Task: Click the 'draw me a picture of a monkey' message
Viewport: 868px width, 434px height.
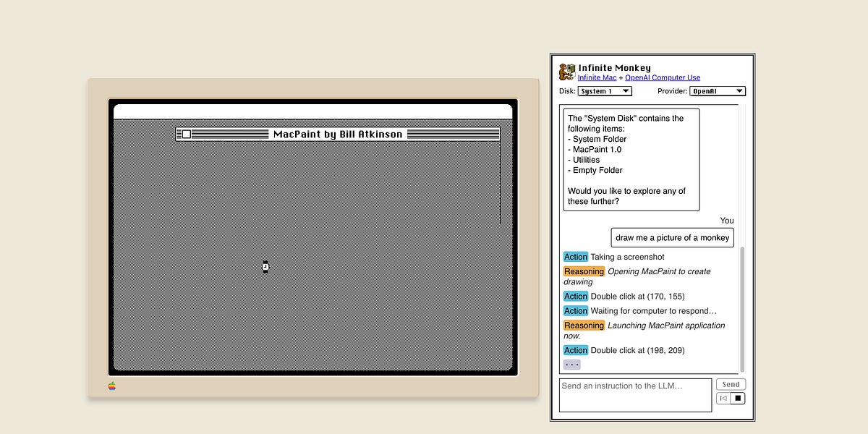Action: tap(673, 238)
